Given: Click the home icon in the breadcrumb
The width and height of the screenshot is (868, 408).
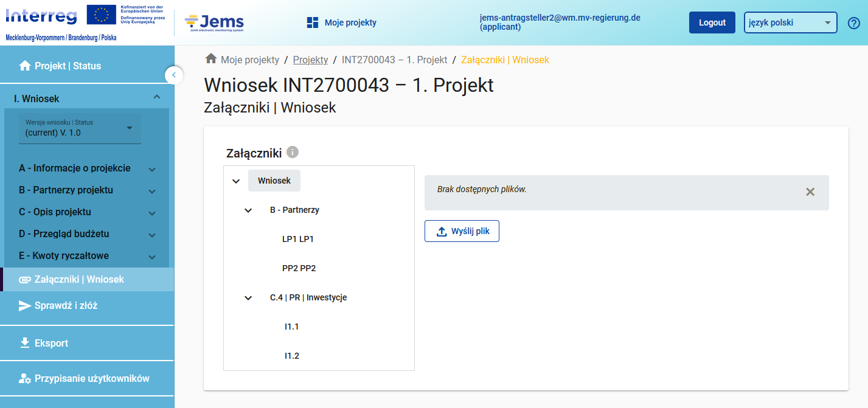Looking at the screenshot, I should point(211,58).
